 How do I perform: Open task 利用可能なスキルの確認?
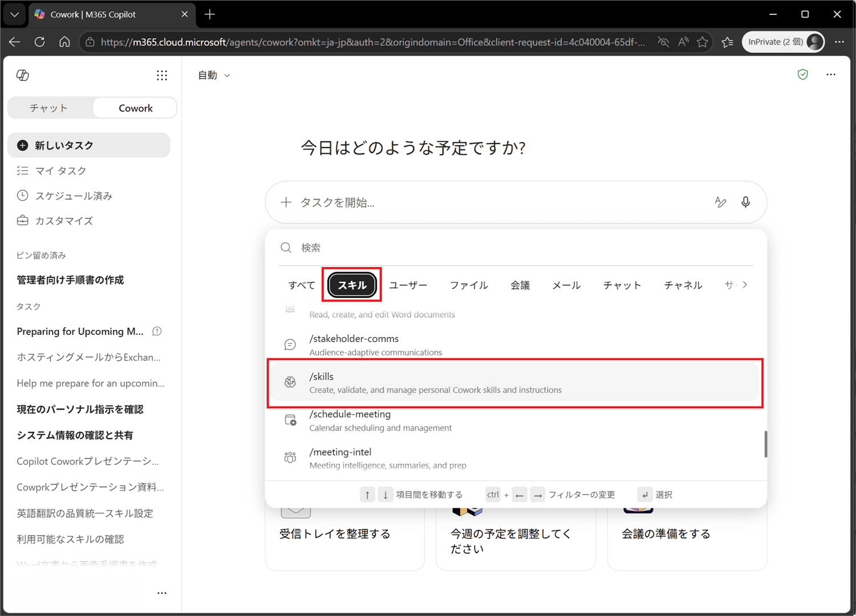(x=70, y=539)
